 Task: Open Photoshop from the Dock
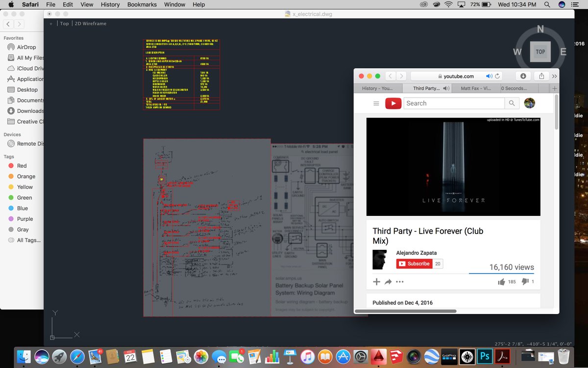pyautogui.click(x=485, y=357)
